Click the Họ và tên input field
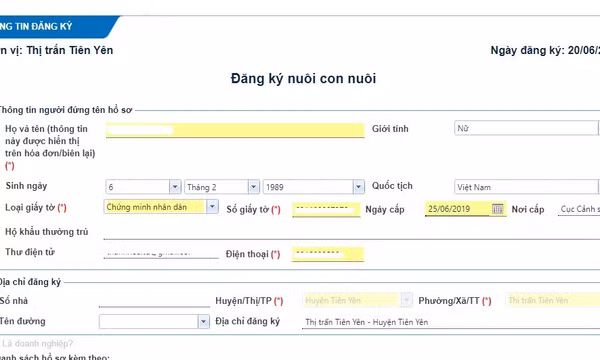 pyautogui.click(x=235, y=130)
